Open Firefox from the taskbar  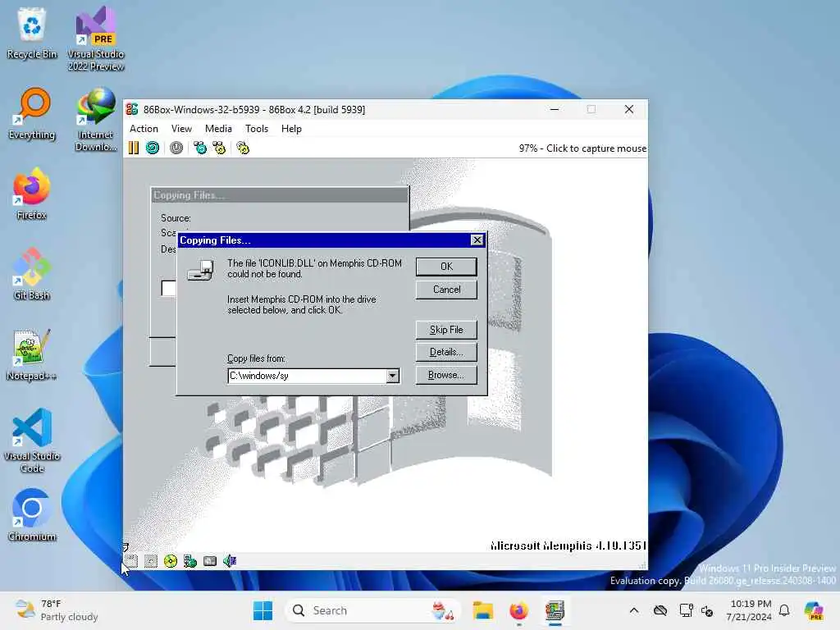pos(518,610)
